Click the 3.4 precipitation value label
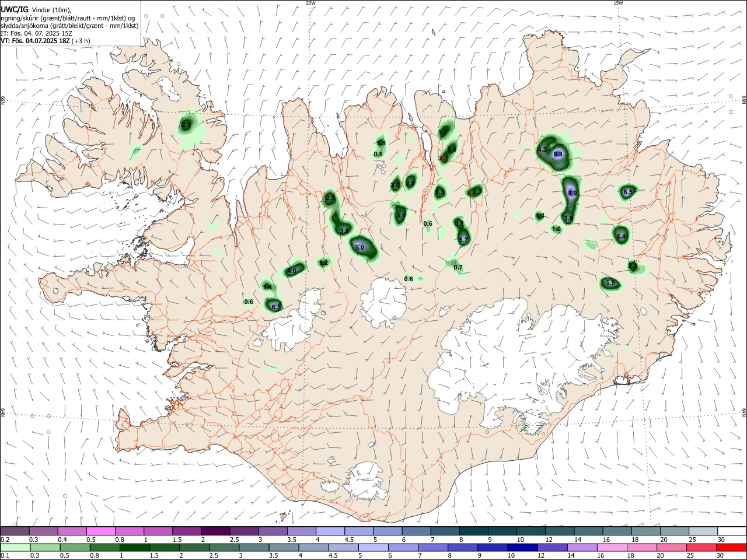Image resolution: width=747 pixels, height=560 pixels. pos(400,216)
